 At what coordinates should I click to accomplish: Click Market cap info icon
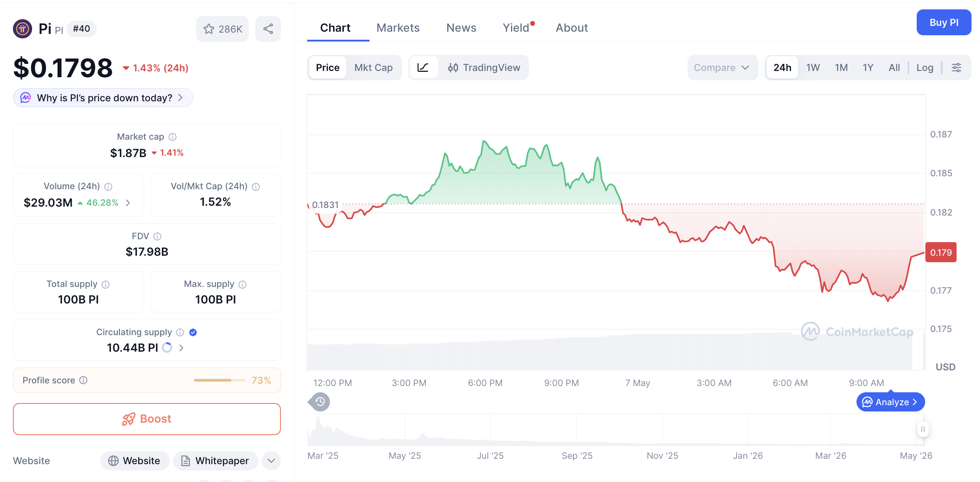tap(173, 137)
